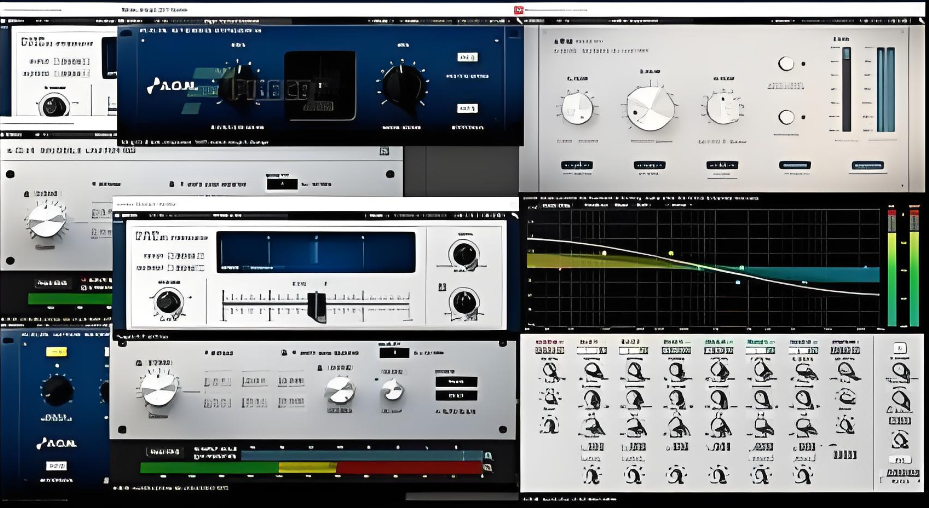Click lower white button on top blue plugin's right
The height and width of the screenshot is (508, 929).
[x=467, y=108]
